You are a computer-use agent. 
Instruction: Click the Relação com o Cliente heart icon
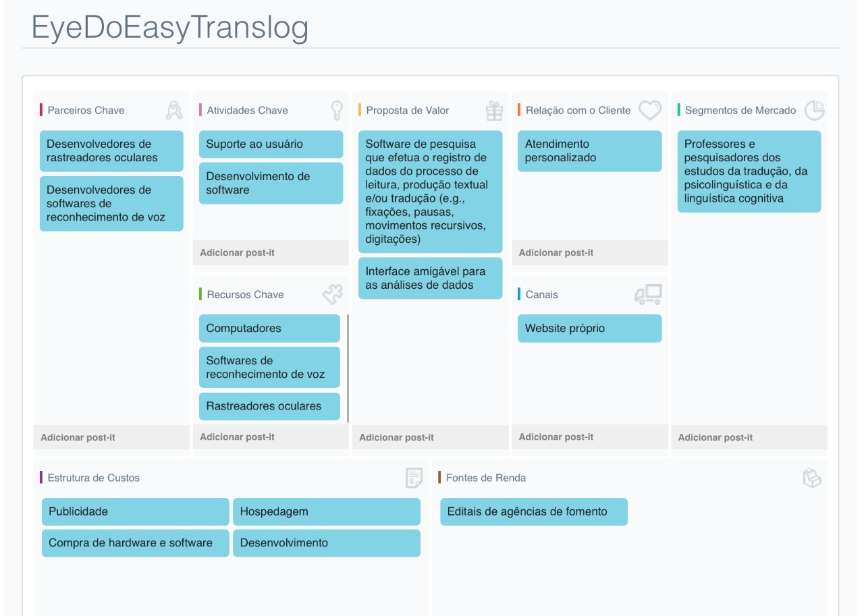click(x=650, y=110)
